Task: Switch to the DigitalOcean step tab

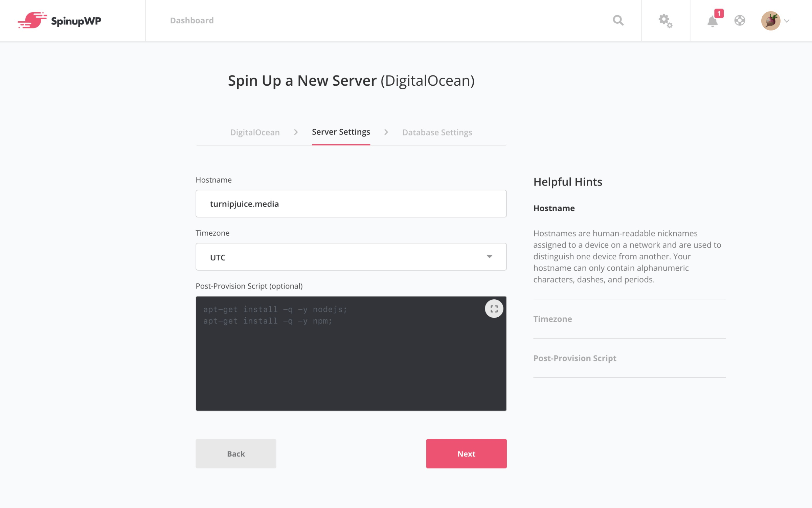Action: (255, 132)
